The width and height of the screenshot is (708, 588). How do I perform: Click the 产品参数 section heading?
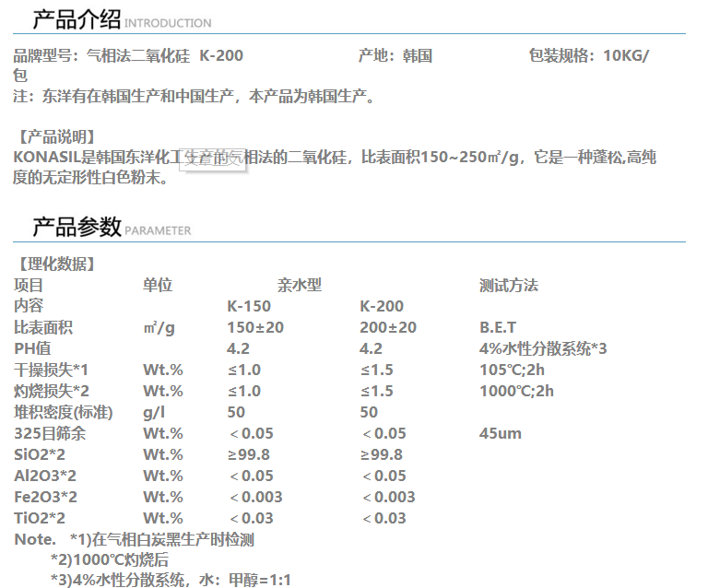77,227
